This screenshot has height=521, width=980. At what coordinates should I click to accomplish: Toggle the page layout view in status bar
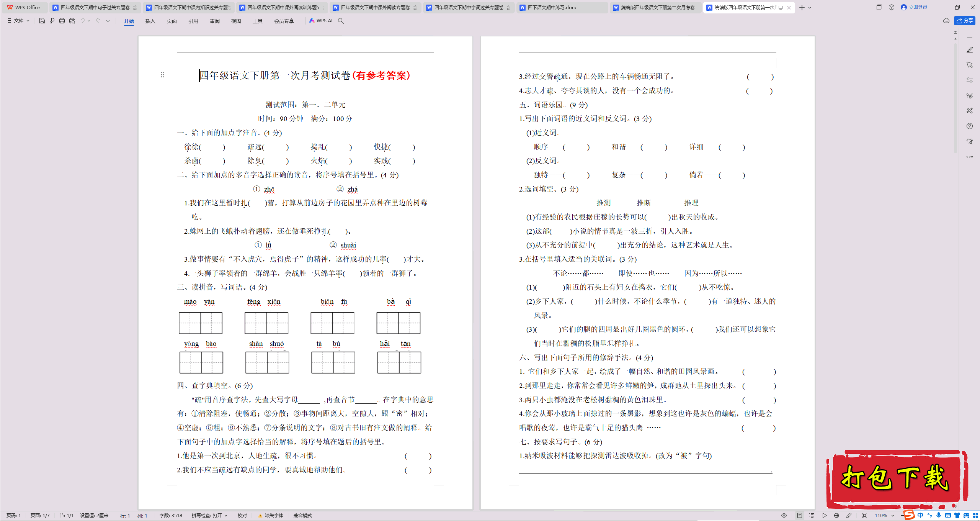[x=799, y=516]
